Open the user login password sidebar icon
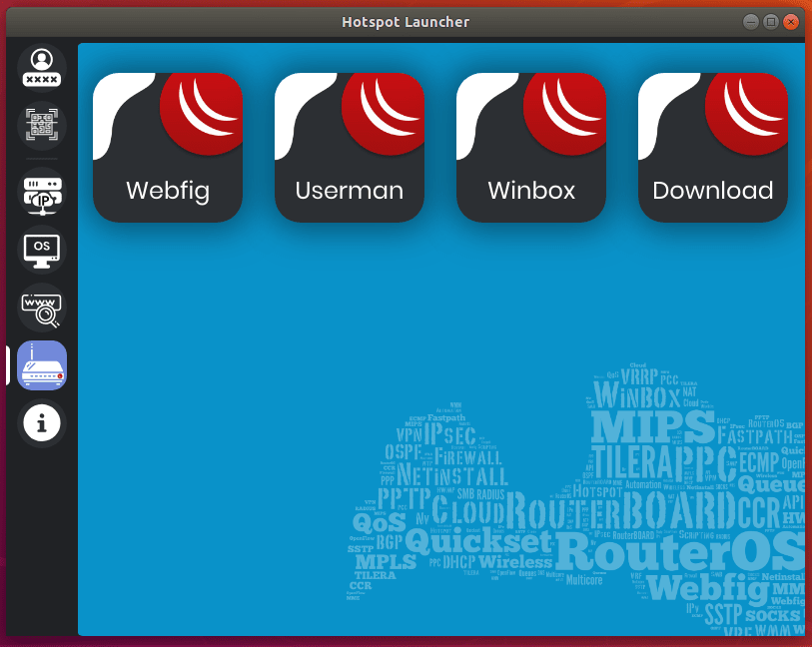812x647 pixels. (41, 68)
